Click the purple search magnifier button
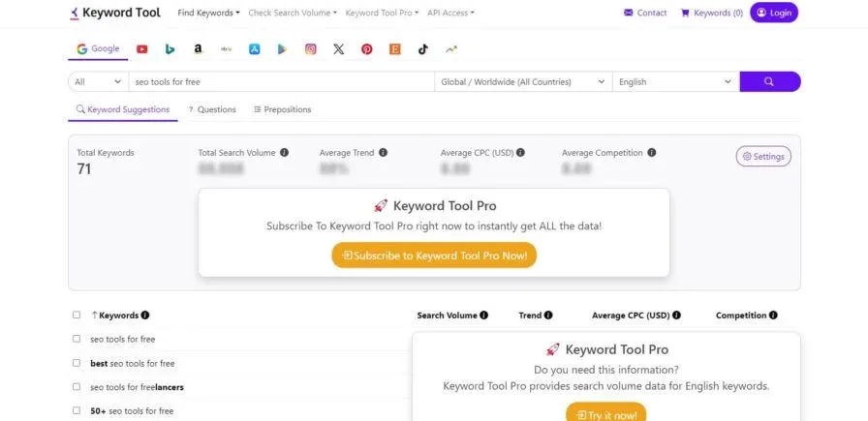 pyautogui.click(x=769, y=81)
